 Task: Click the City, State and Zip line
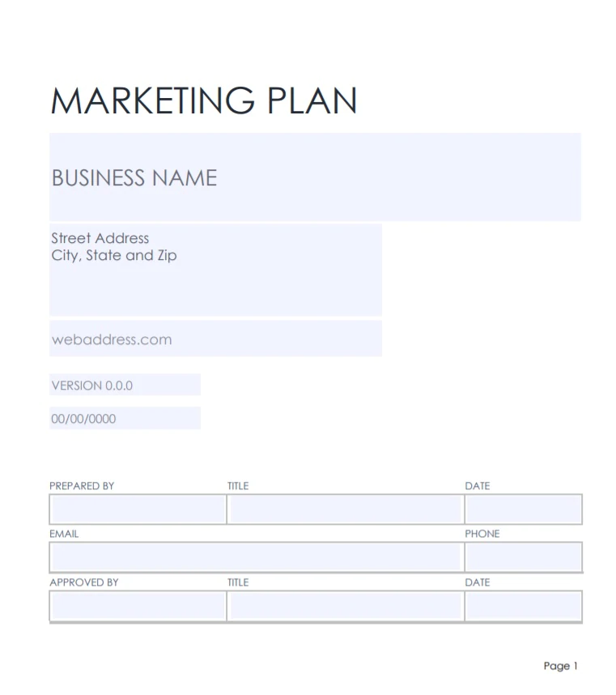pos(114,256)
